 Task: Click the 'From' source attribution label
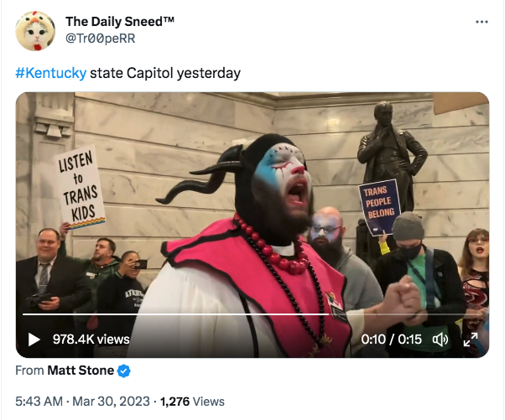pyautogui.click(x=29, y=371)
